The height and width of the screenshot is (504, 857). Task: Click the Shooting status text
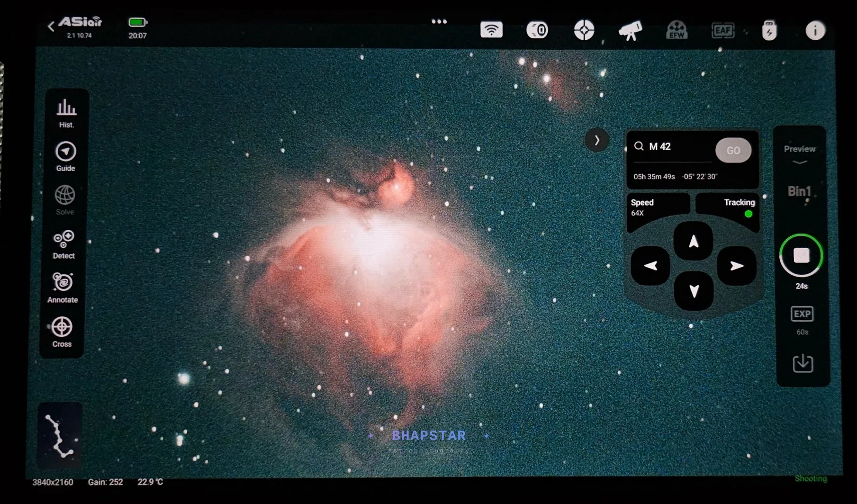[x=811, y=478]
